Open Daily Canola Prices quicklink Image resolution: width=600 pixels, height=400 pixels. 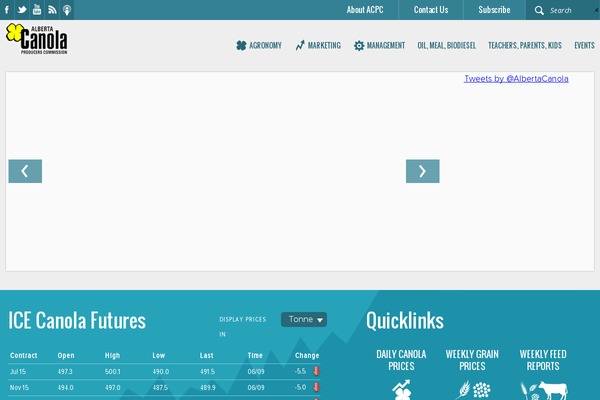pyautogui.click(x=401, y=360)
